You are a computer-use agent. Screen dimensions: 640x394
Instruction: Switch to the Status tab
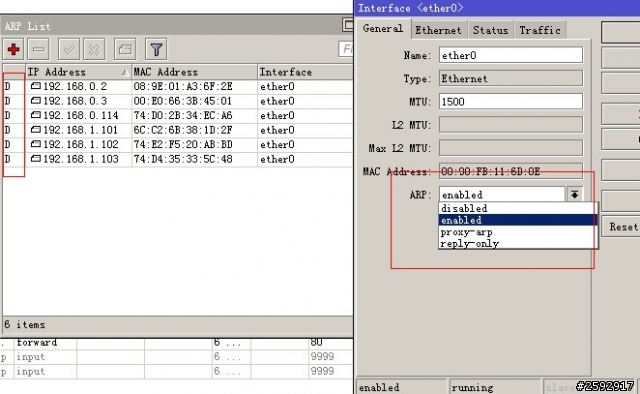(x=491, y=30)
